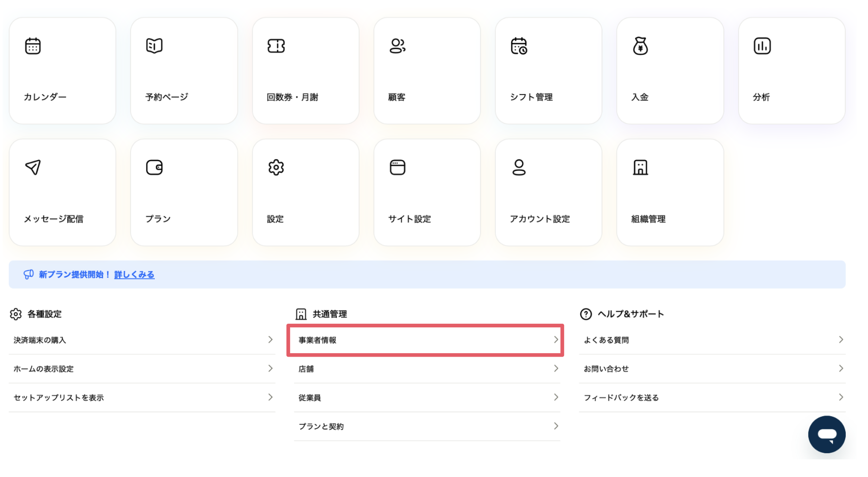Click the calendar-clock icon on シフト管理 card
The width and height of the screenshot is (868, 477).
click(x=519, y=46)
